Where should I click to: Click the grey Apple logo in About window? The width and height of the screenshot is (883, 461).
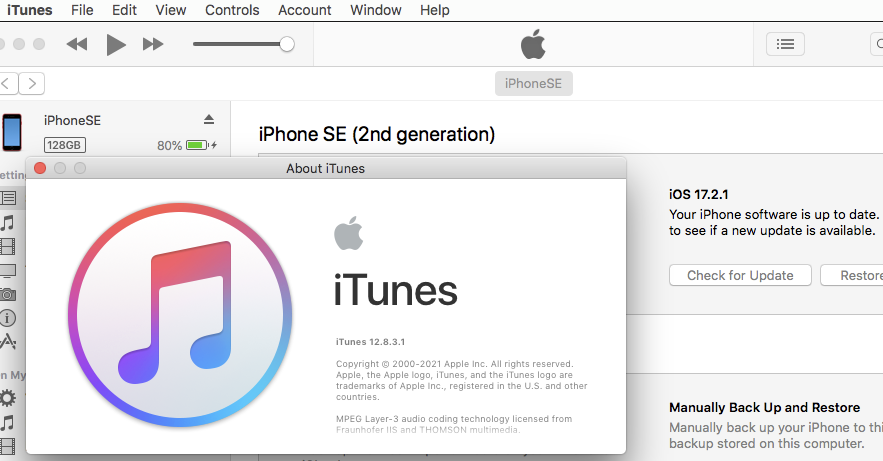click(349, 233)
